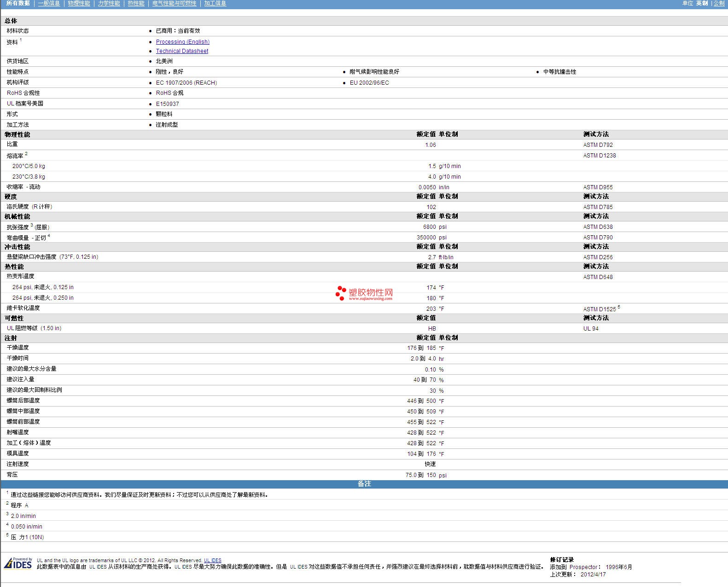Click the 备注 notes header bar

point(364,484)
